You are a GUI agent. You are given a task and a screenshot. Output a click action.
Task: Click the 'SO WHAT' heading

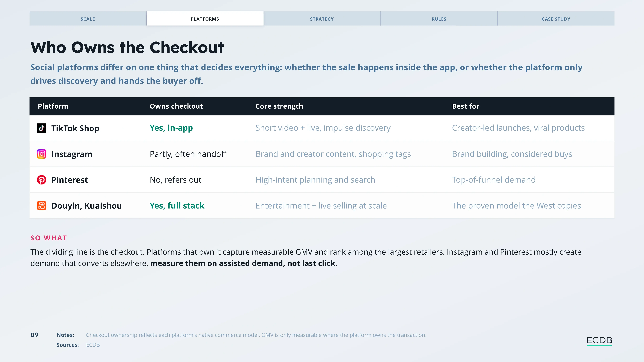pos(49,238)
